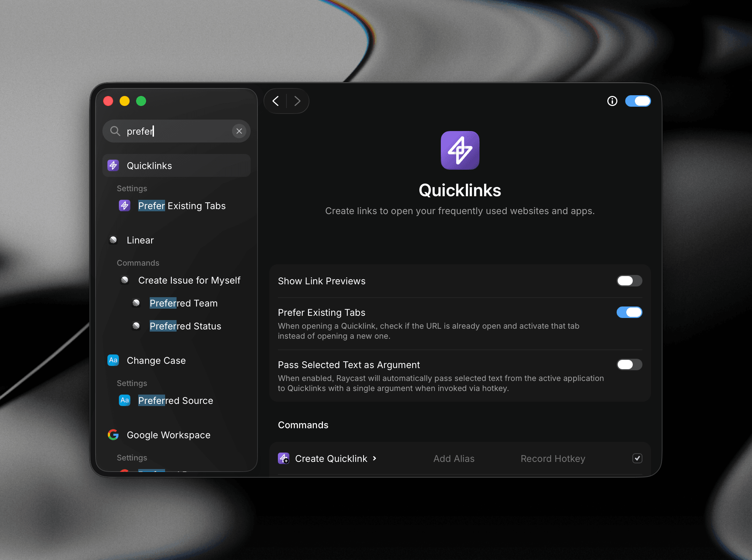Click the Commands heading in the sidebar

(138, 263)
